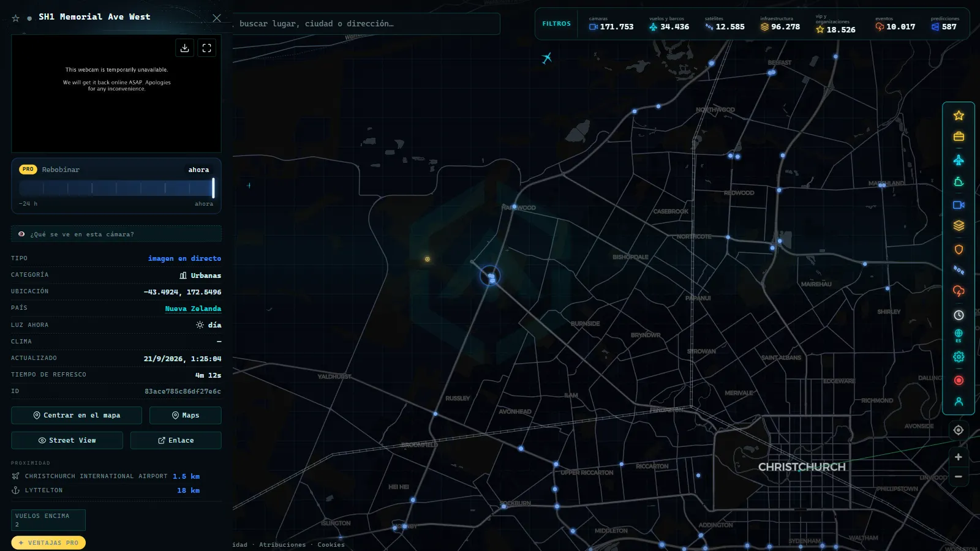Toggle the storm events icon in sidebar
This screenshot has width=980, height=551.
pyautogui.click(x=959, y=291)
